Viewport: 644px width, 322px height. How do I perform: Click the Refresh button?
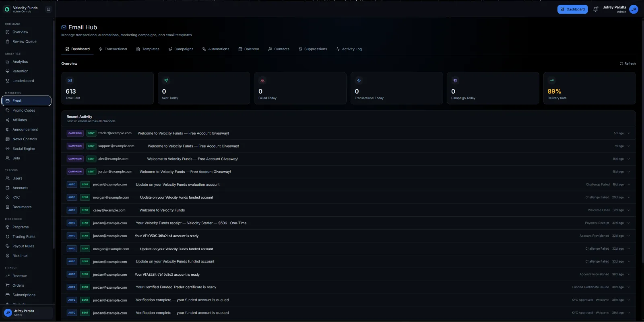(627, 64)
